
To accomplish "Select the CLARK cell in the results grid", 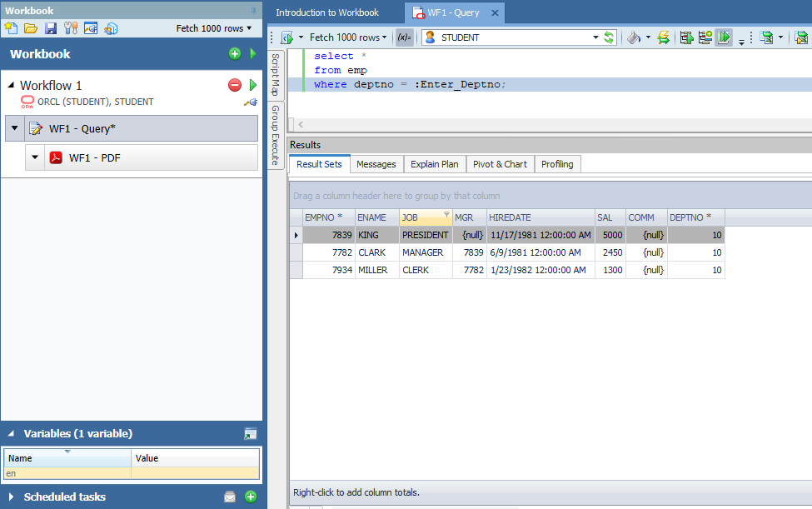I will pyautogui.click(x=376, y=252).
